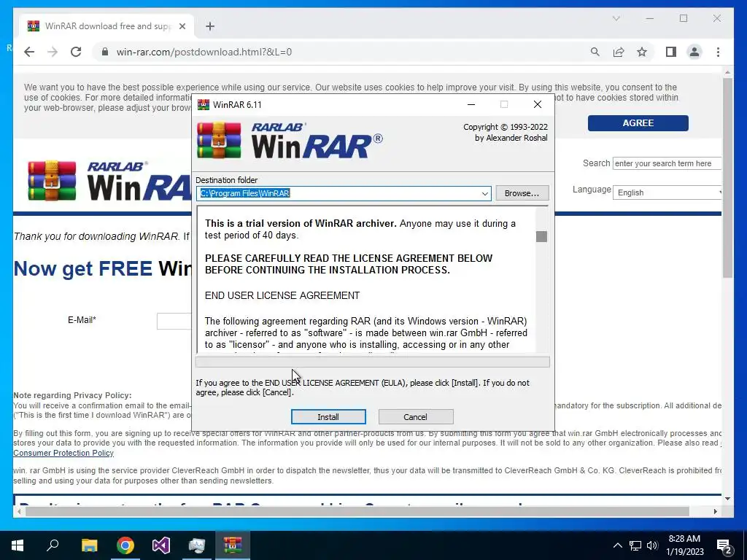Share this page via Chrome share icon
The height and width of the screenshot is (560, 747).
coord(619,52)
